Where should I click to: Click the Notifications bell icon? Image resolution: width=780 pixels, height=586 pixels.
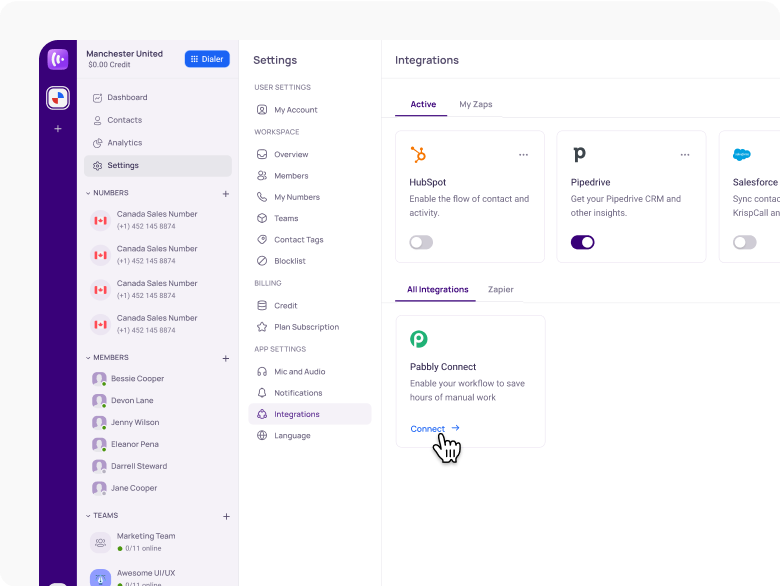pyautogui.click(x=262, y=393)
